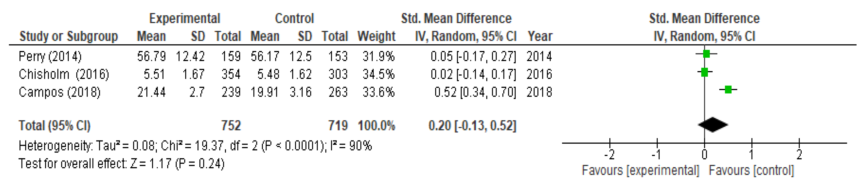The image size is (868, 194).
Task: Click the green square marker for Perry (2014)
Action: [x=707, y=54]
